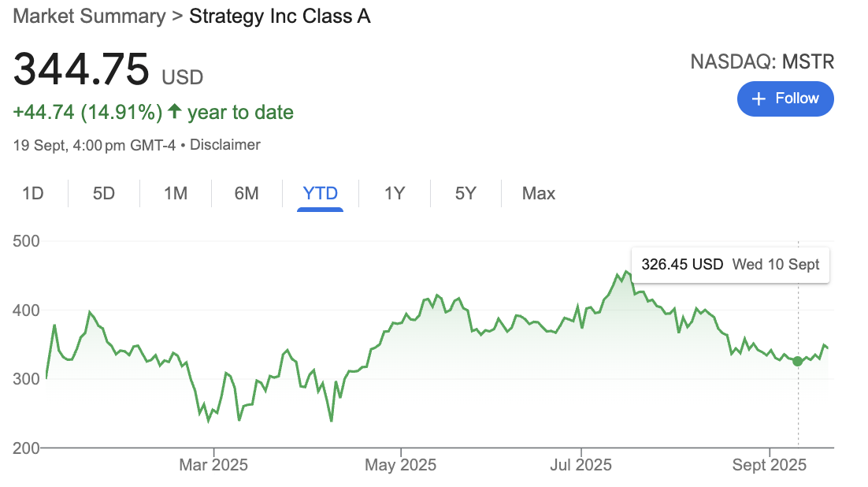Select the 1D time range tab

pyautogui.click(x=32, y=193)
